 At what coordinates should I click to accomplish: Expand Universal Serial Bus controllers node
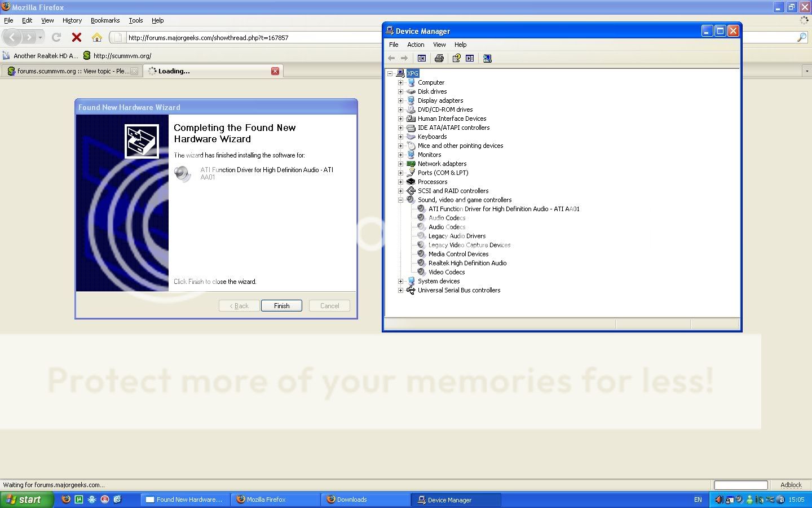[401, 290]
